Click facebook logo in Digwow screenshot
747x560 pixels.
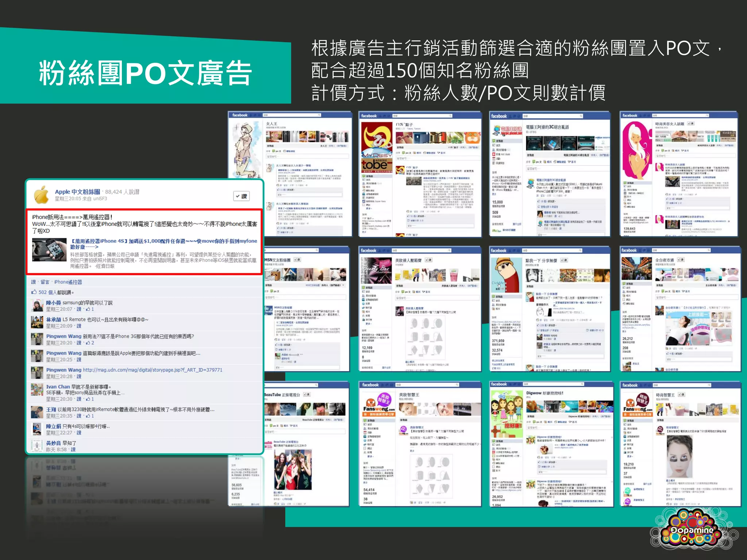(x=499, y=384)
